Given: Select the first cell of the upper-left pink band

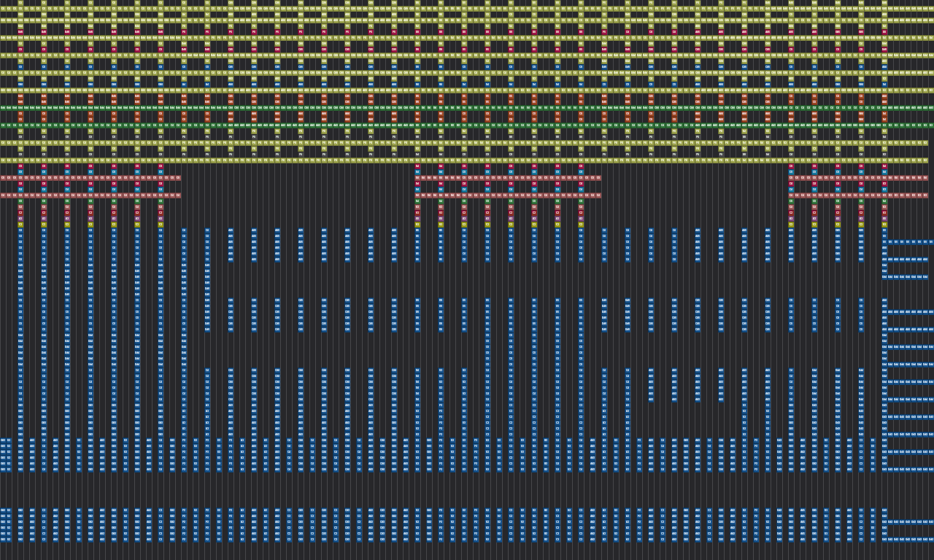Looking at the screenshot, I should pos(3,178).
